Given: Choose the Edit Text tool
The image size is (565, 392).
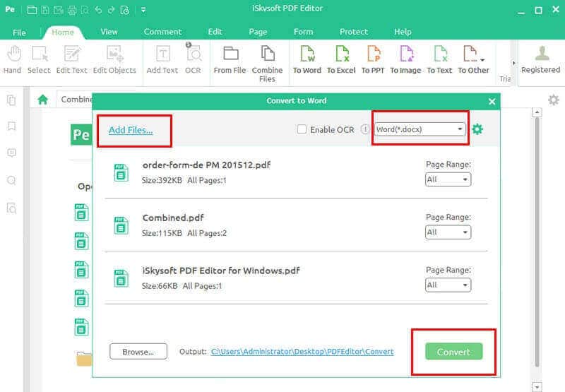Looking at the screenshot, I should [x=72, y=60].
